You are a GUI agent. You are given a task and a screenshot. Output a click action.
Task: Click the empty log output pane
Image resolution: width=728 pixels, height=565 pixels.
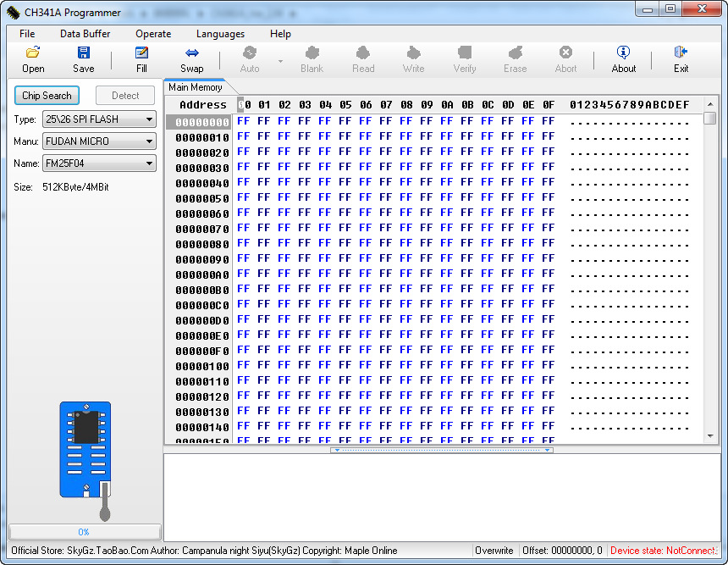442,497
